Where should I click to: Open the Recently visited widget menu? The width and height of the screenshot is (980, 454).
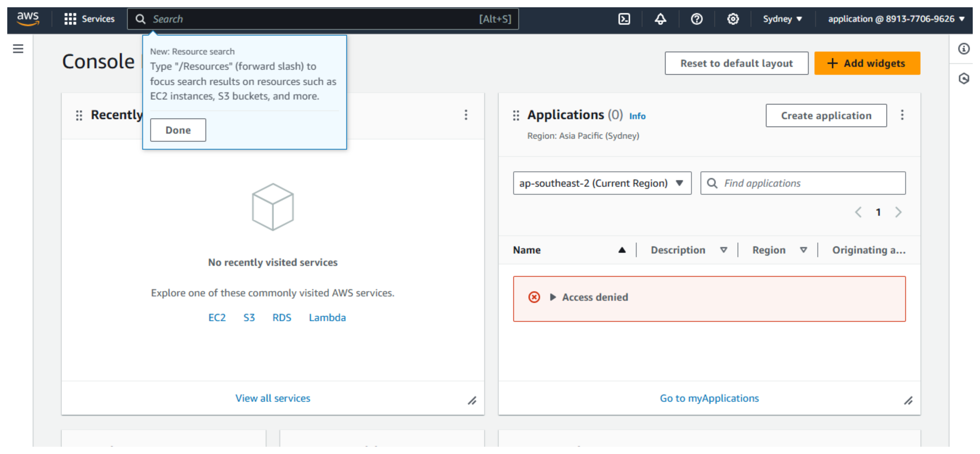tap(466, 115)
